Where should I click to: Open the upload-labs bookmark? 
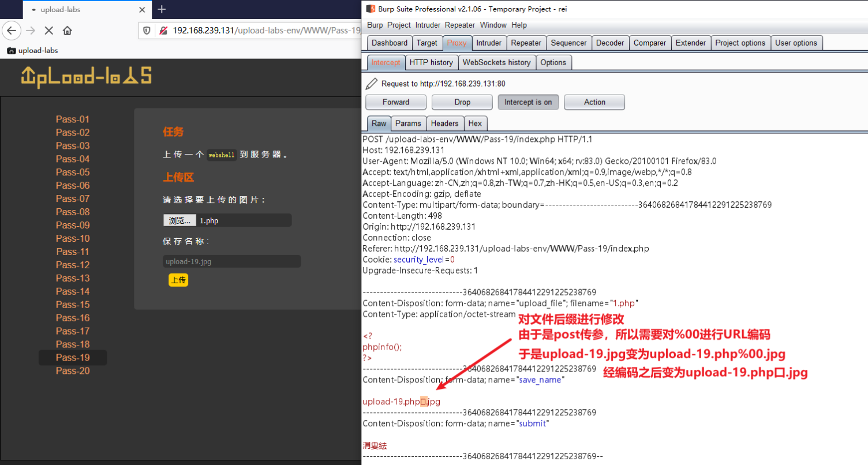point(32,50)
